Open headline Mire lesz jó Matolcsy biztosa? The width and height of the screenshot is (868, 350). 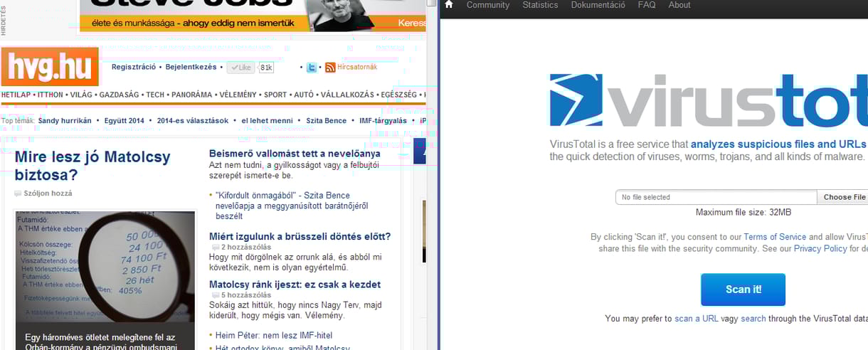(x=92, y=166)
